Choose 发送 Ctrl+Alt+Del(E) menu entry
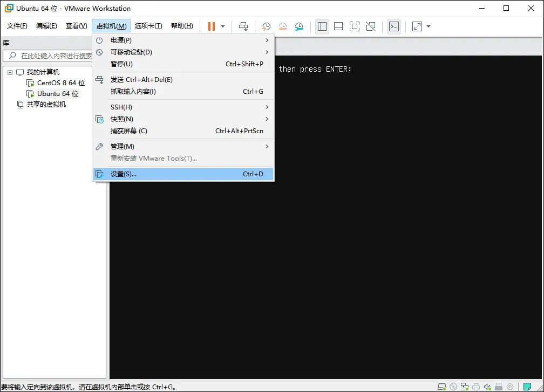Screen dimensions: 544x392 click(183, 80)
